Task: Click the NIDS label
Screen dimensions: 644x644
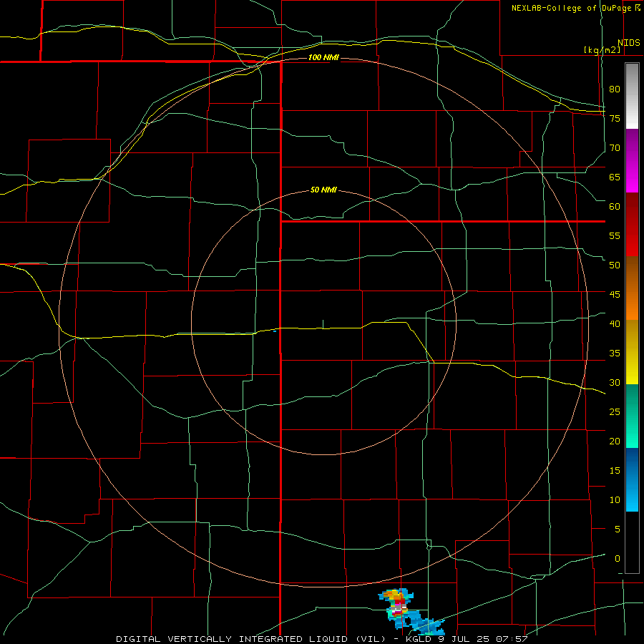Action: click(628, 43)
